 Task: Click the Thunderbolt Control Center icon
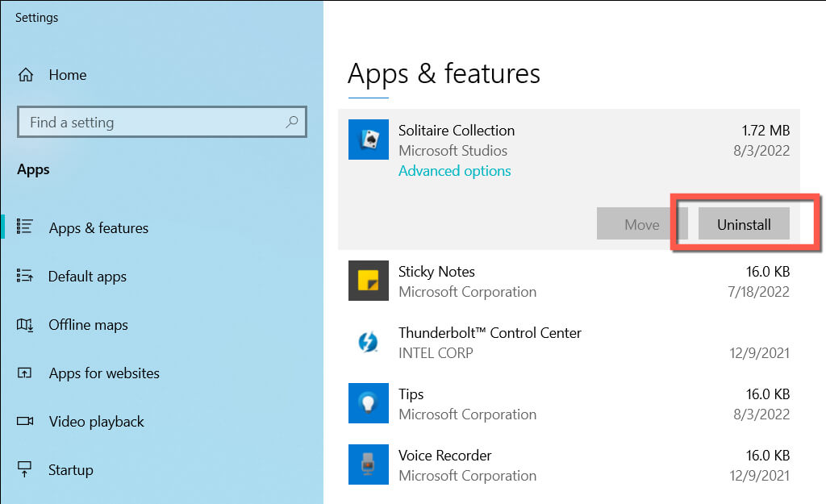tap(368, 343)
